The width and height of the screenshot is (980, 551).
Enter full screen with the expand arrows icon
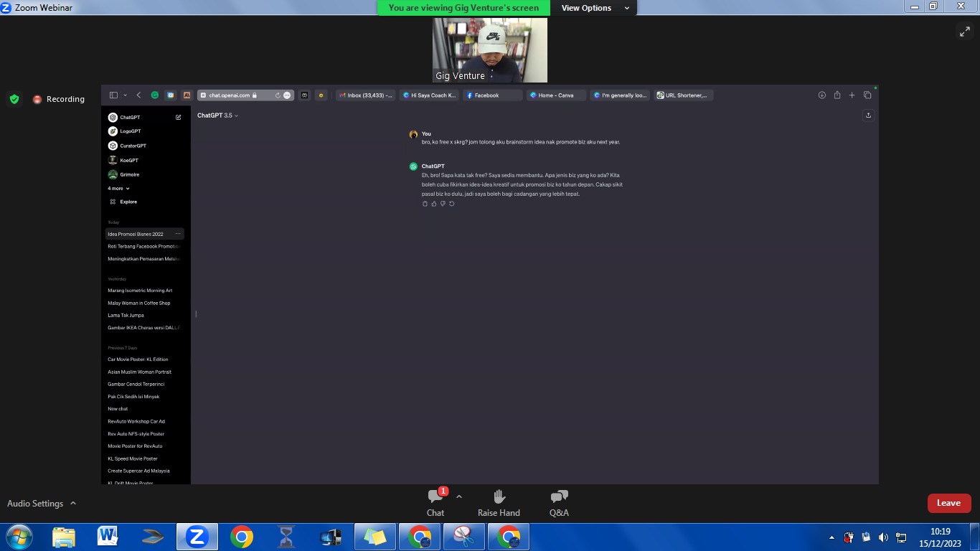(964, 31)
